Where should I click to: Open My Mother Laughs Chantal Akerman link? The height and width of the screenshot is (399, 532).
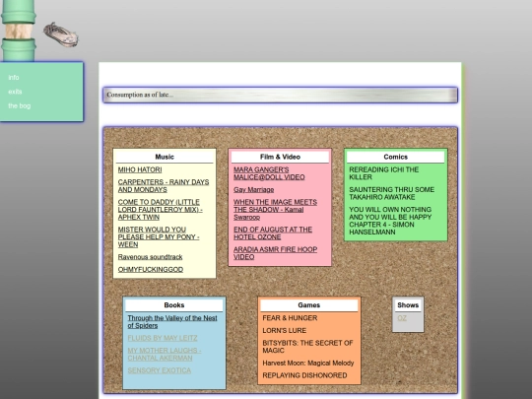click(x=165, y=355)
